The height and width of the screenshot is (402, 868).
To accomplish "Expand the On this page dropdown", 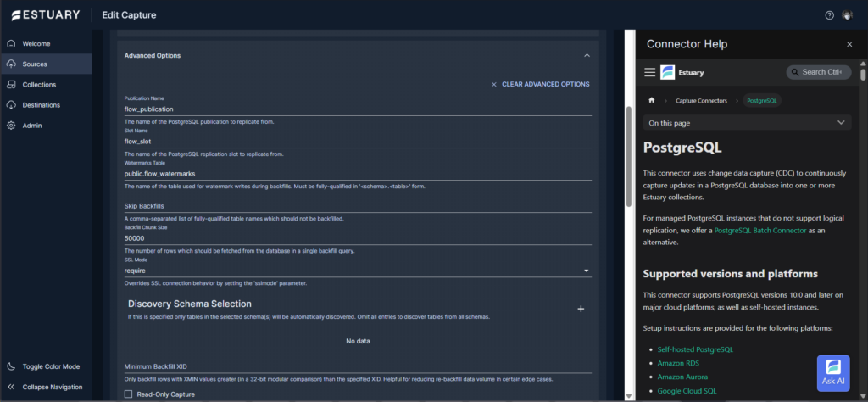I will (x=748, y=123).
